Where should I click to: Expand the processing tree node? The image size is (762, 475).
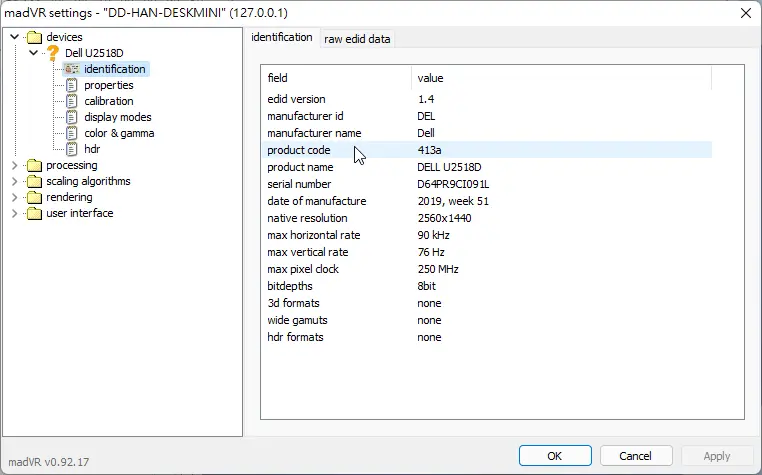[14, 165]
